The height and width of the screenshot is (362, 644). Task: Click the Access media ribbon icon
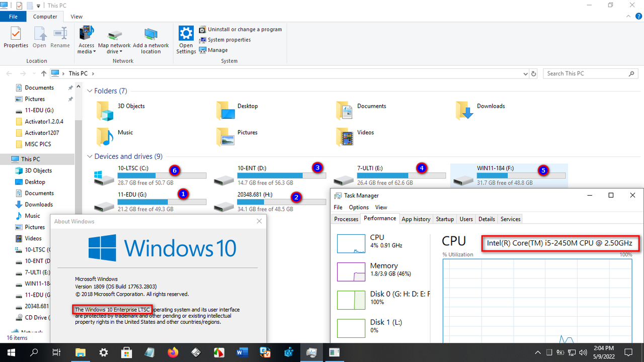coord(87,34)
